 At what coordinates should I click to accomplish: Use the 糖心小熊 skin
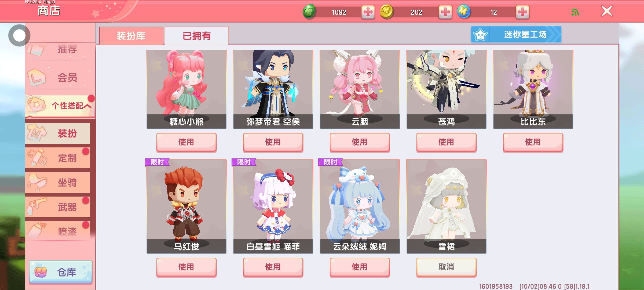[186, 142]
